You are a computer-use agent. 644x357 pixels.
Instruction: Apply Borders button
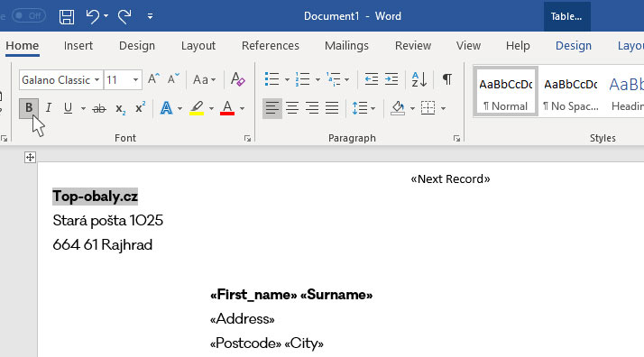coord(428,108)
